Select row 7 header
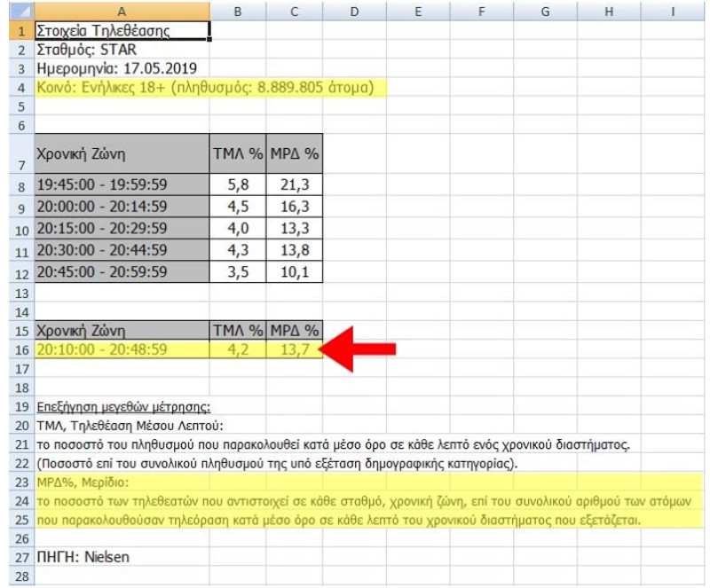This screenshot has height=588, width=710. 21,153
